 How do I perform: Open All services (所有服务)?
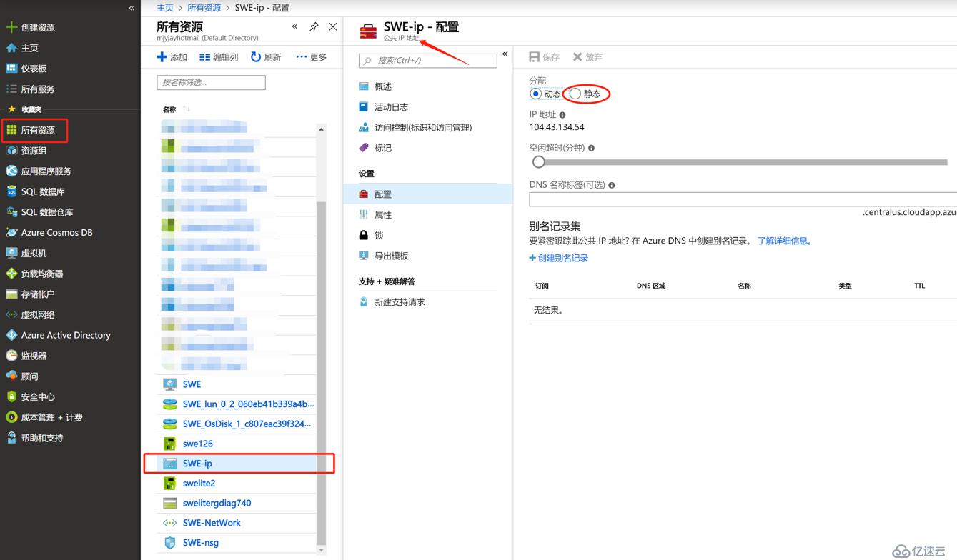click(38, 89)
